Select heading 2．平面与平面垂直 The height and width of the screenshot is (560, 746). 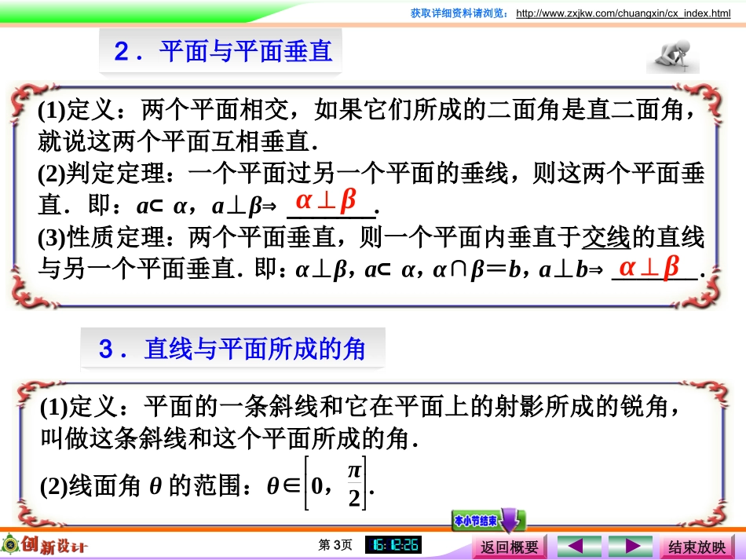point(222,51)
